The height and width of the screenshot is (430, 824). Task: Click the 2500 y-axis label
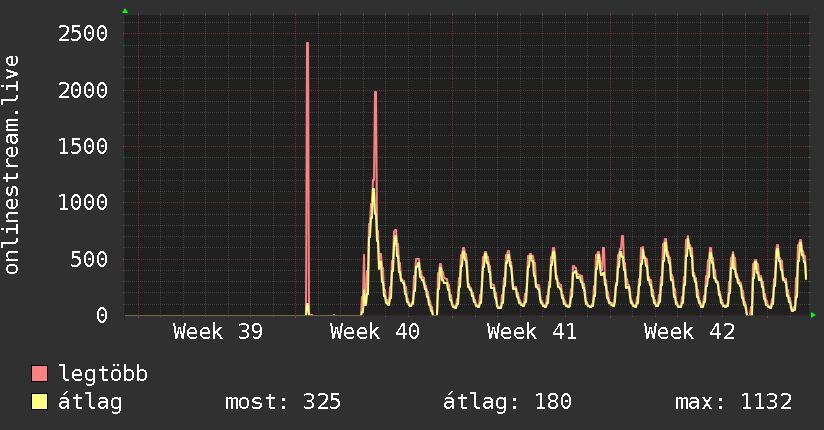pyautogui.click(x=83, y=34)
